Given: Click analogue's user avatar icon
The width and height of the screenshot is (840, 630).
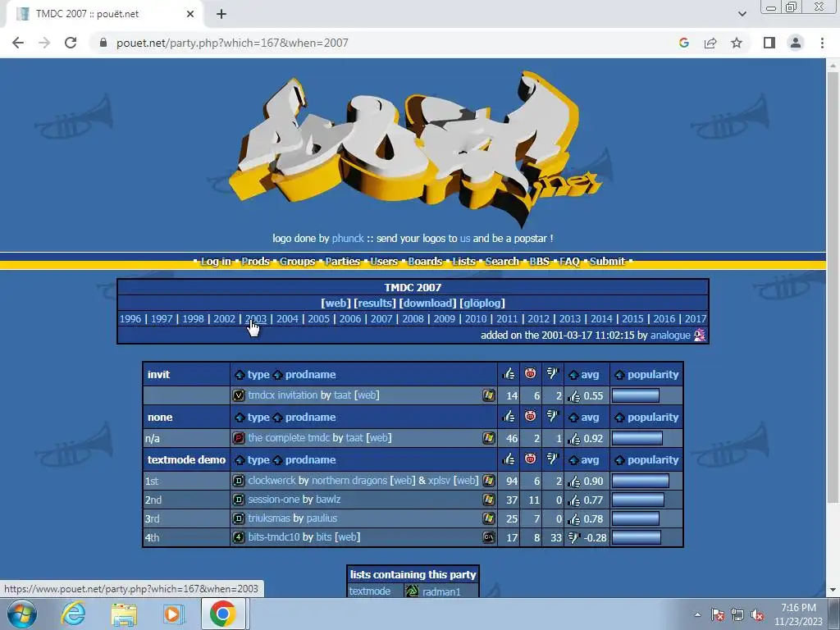Looking at the screenshot, I should click(x=700, y=335).
